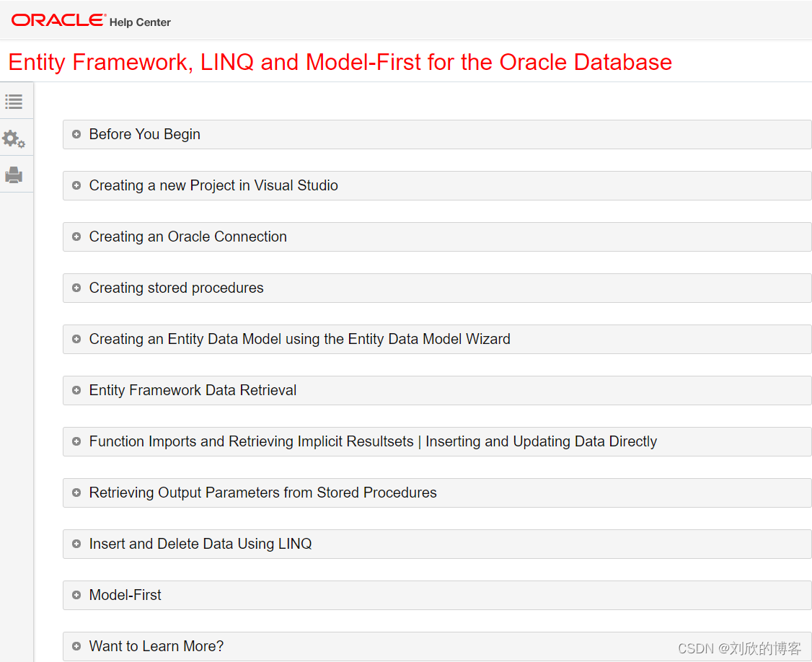Toggle "Retrieving Output Parameters from Stored Procedures" open
Image resolution: width=812 pixels, height=662 pixels.
[x=76, y=493]
